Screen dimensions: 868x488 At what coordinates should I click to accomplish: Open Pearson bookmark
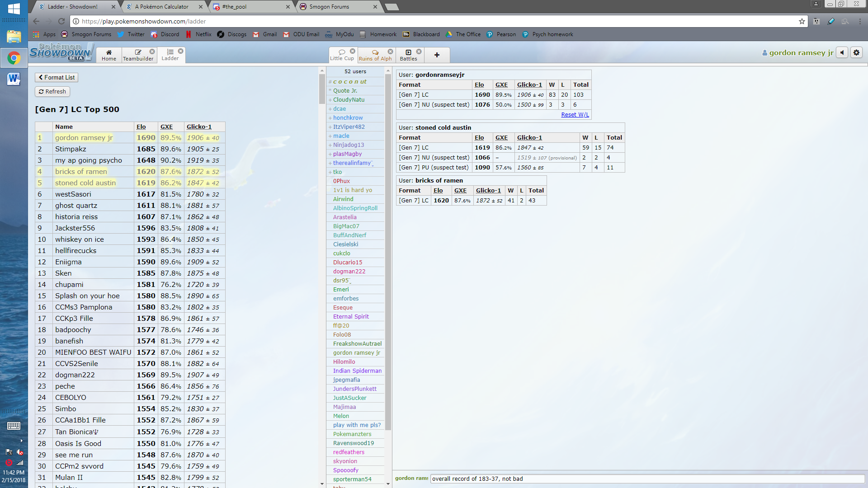[x=501, y=34]
